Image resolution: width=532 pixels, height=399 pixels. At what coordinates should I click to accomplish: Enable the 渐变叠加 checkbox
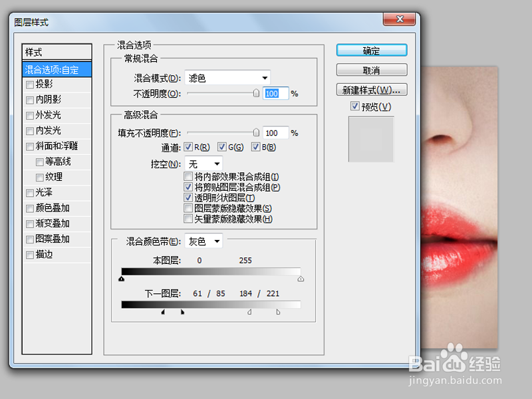30,224
